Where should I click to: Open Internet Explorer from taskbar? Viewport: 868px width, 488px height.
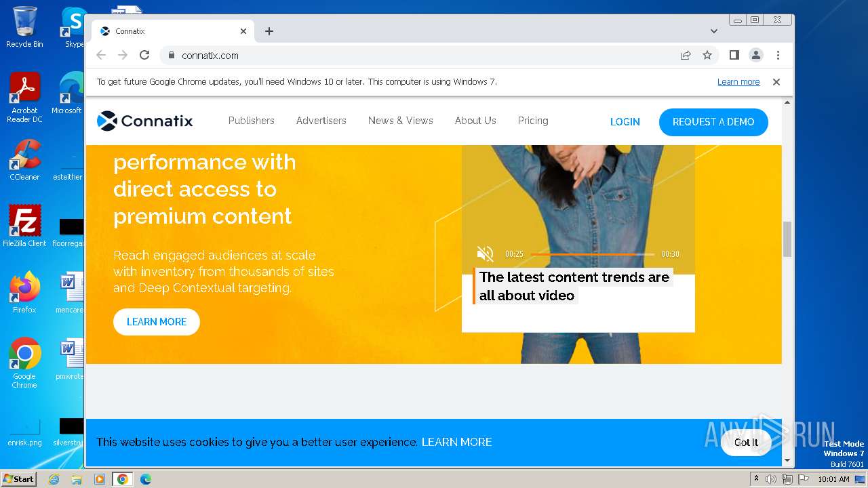[54, 479]
